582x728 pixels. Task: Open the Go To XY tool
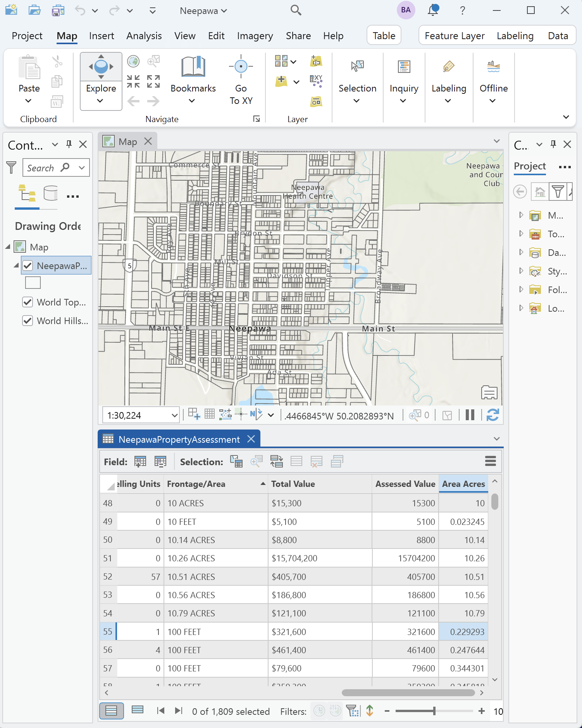coord(241,79)
